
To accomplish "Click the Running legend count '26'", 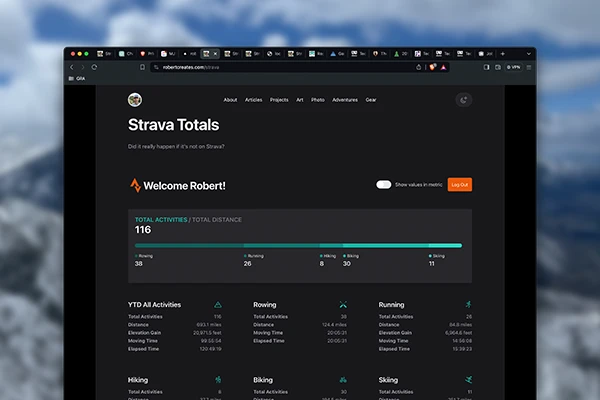I will coord(248,264).
